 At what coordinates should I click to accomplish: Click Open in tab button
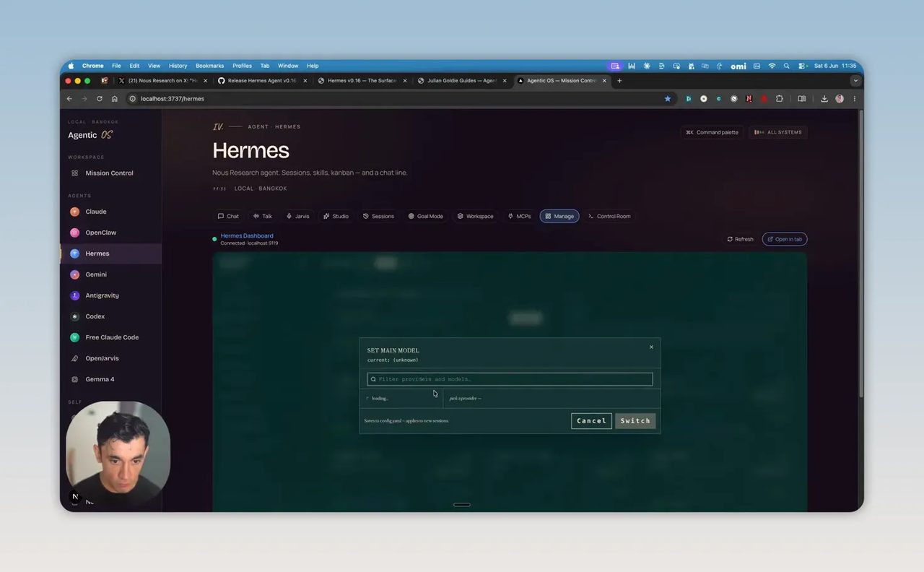click(785, 239)
